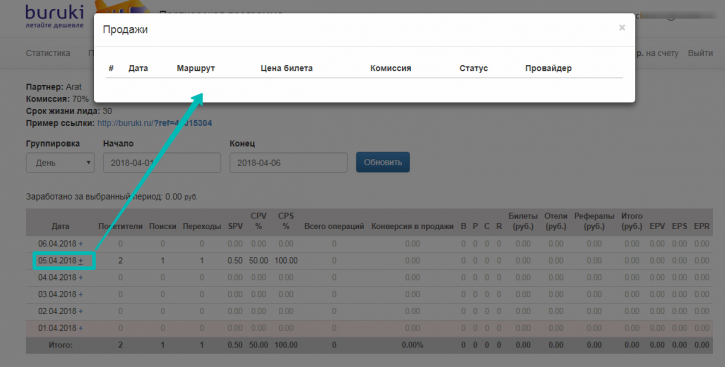Viewport: 725px width, 367px height.
Task: Click the Поиски table column header
Action: tap(163, 226)
